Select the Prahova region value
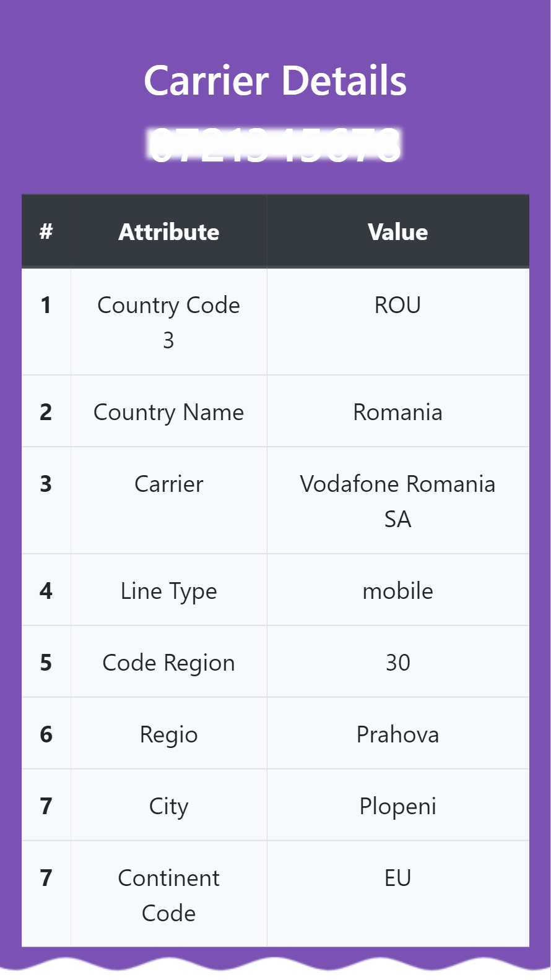Image resolution: width=551 pixels, height=980 pixels. pos(398,734)
